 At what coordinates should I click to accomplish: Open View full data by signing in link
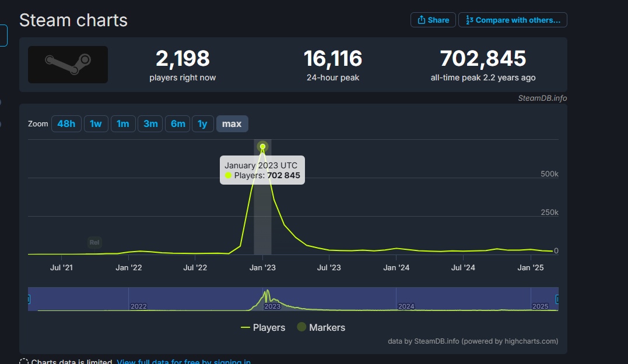(184, 362)
